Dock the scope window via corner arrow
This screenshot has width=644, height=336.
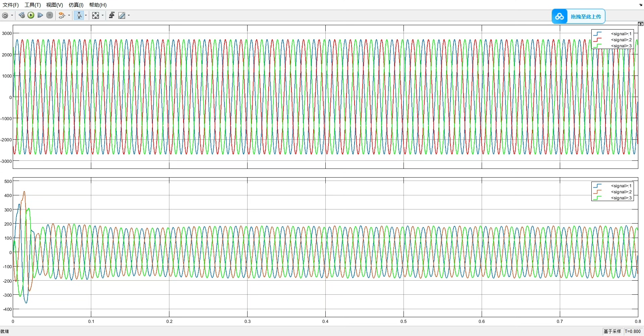click(x=641, y=5)
